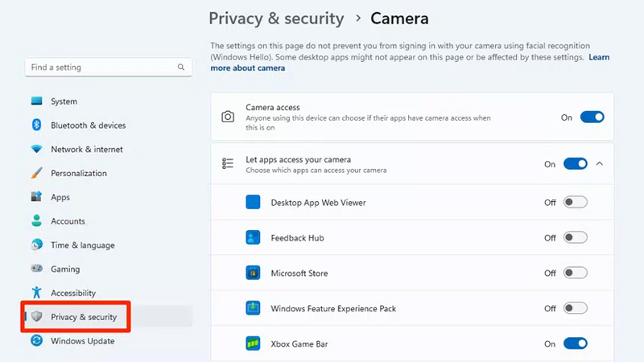Click the search magnifier icon
The width and height of the screenshot is (644, 362).
[x=181, y=67]
